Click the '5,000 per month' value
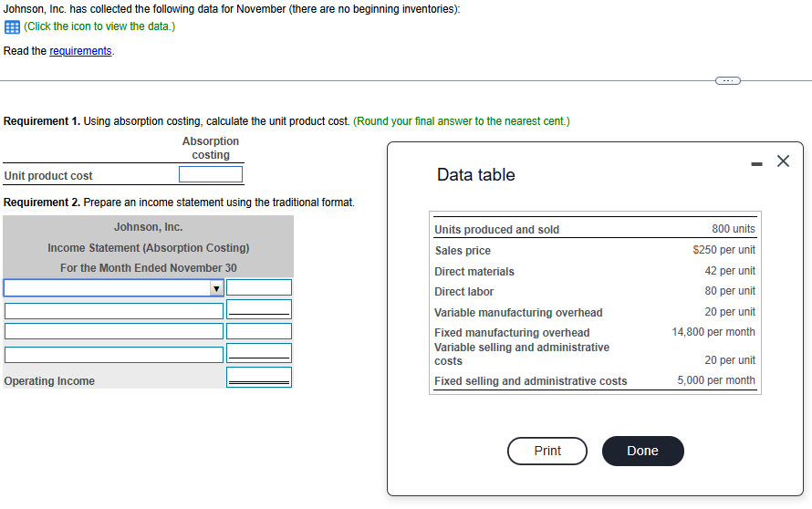The height and width of the screenshot is (509, 812). point(716,380)
